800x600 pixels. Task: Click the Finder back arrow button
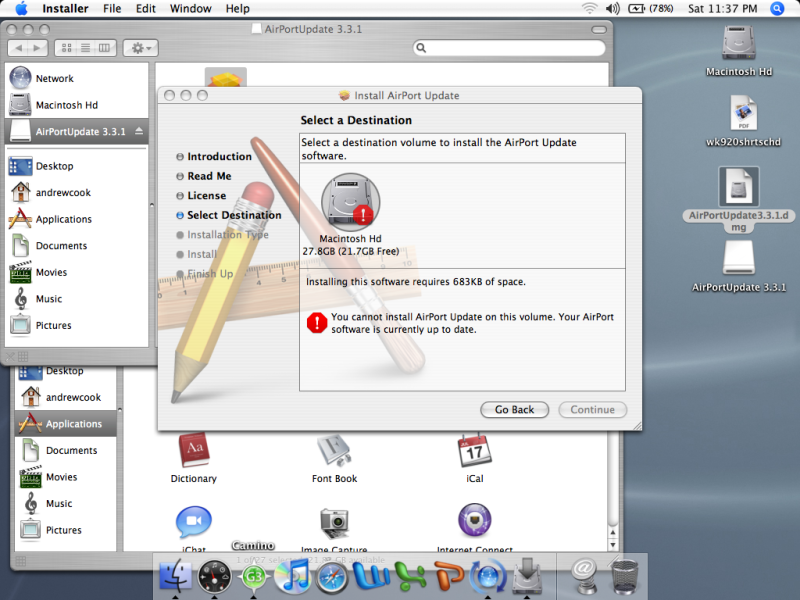[18, 48]
